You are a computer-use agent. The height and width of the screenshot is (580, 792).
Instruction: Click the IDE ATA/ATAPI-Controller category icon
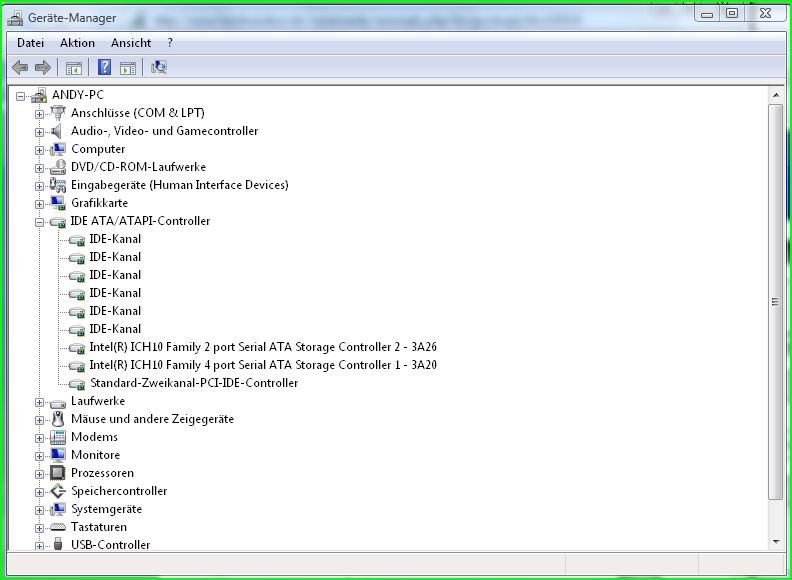coord(58,221)
